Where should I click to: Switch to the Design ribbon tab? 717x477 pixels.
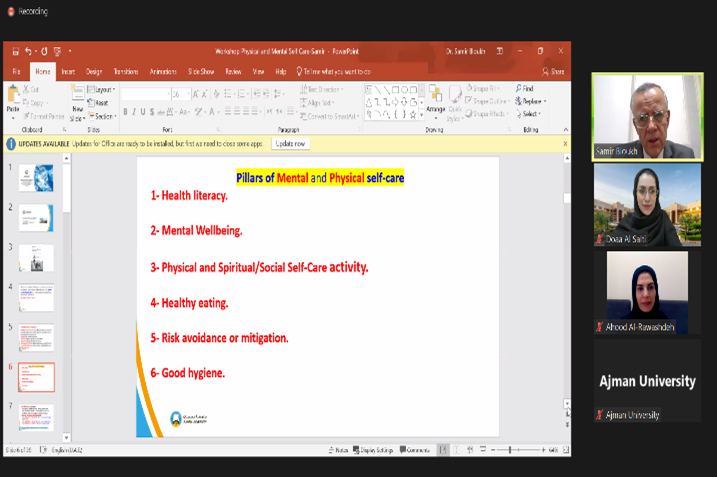click(94, 72)
